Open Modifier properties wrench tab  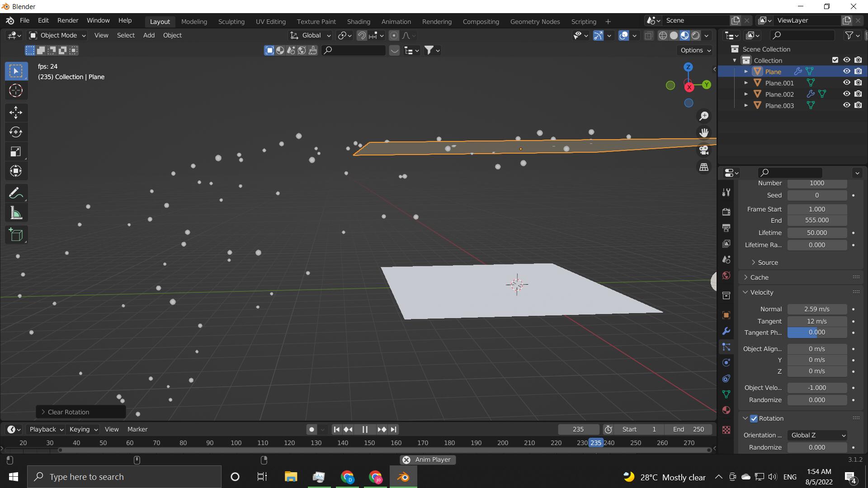726,331
